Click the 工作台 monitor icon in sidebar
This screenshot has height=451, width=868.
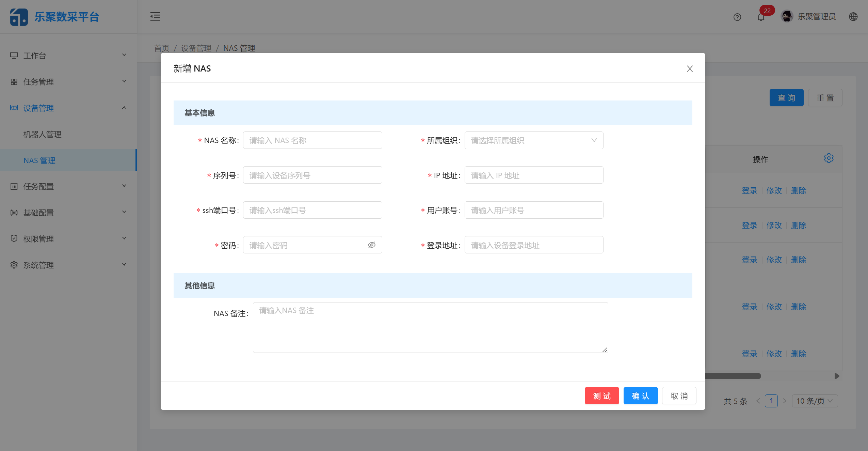(14, 55)
